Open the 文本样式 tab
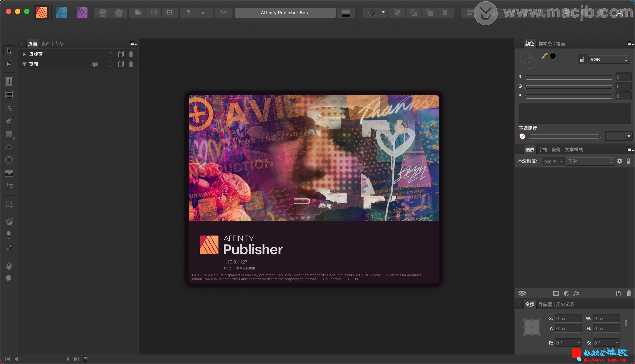This screenshot has height=364, width=635. point(574,150)
